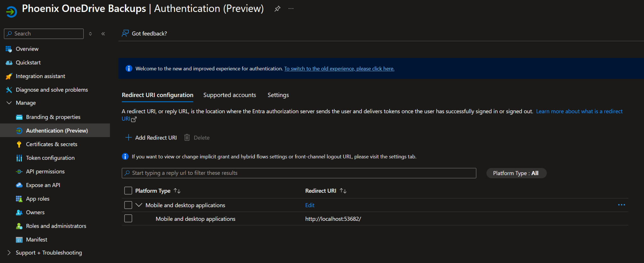The width and height of the screenshot is (644, 263).
Task: Open Authentication (Preview) in the sidebar
Action: [x=55, y=130]
